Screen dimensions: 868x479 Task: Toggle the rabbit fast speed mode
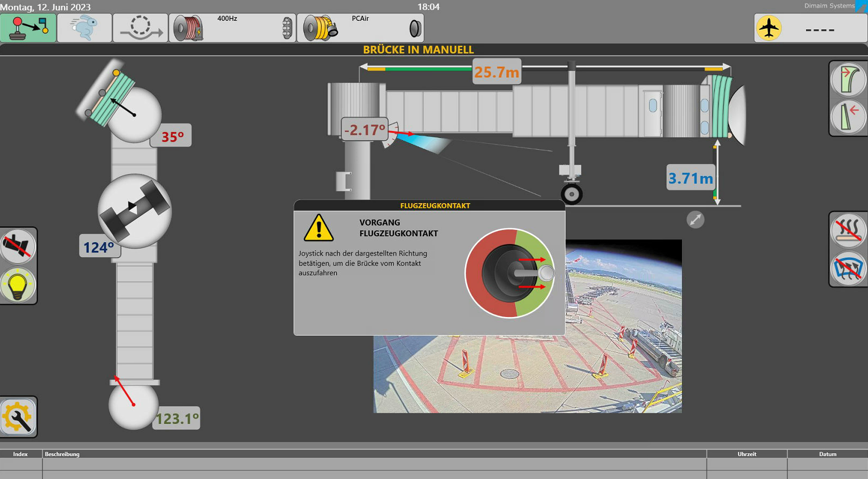click(84, 28)
